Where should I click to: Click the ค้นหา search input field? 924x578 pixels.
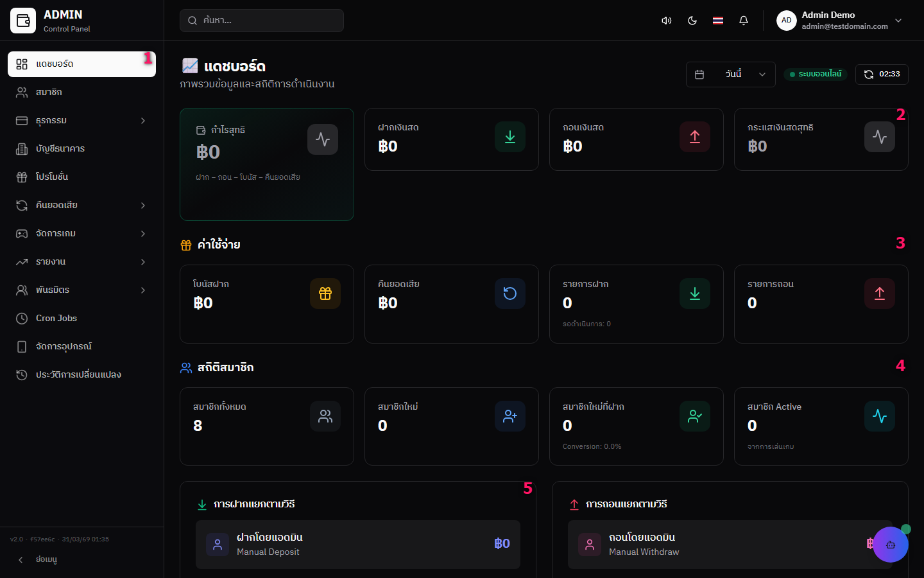click(x=262, y=21)
